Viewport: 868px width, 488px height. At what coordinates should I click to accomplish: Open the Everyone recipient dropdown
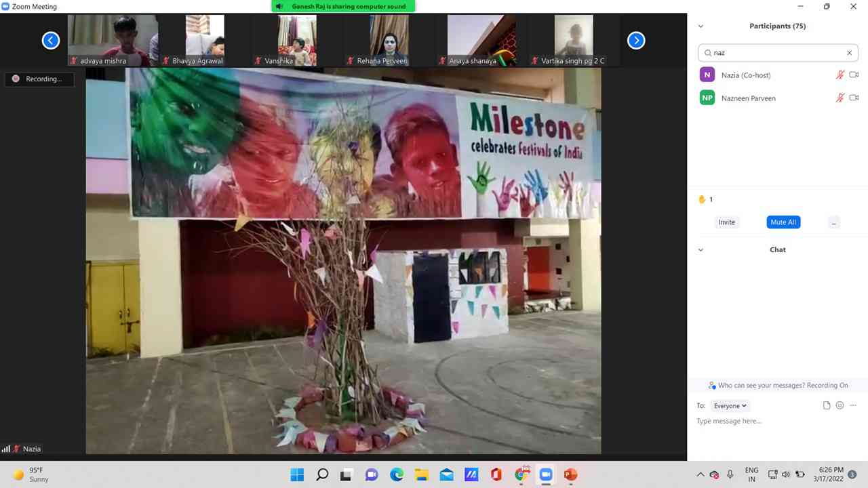pos(730,405)
